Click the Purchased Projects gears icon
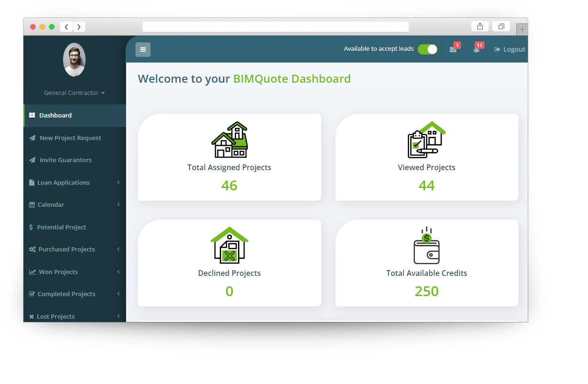 pyautogui.click(x=32, y=250)
